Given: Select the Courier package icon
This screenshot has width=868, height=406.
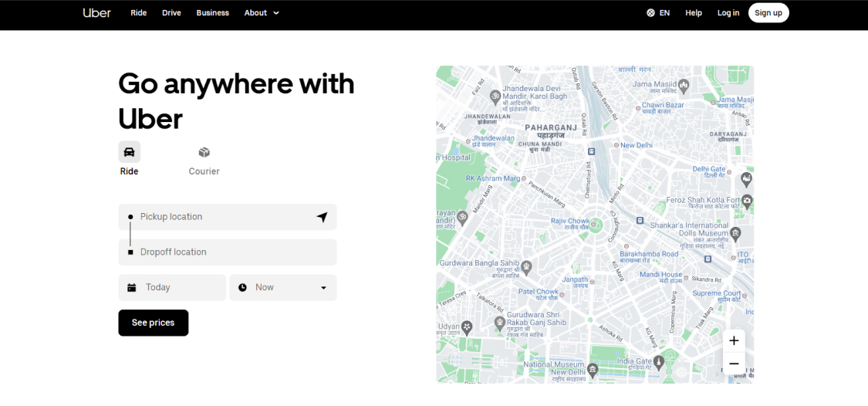Looking at the screenshot, I should [x=204, y=152].
